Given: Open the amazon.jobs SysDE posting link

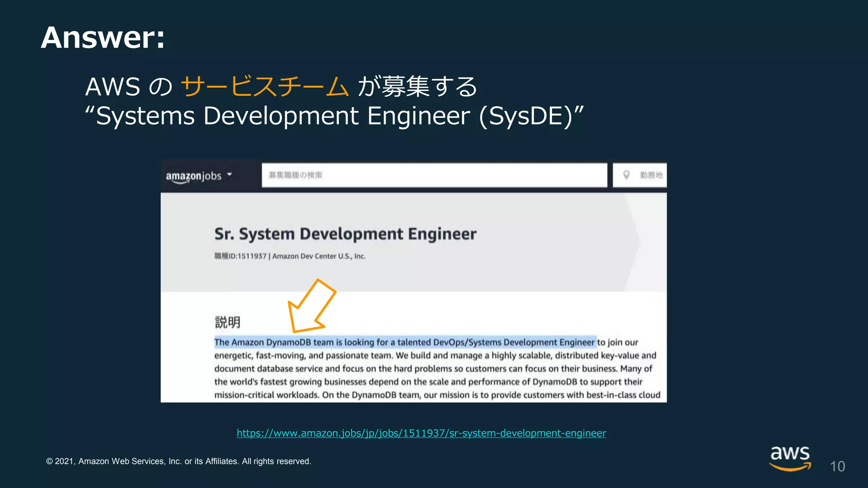Looking at the screenshot, I should tap(421, 433).
